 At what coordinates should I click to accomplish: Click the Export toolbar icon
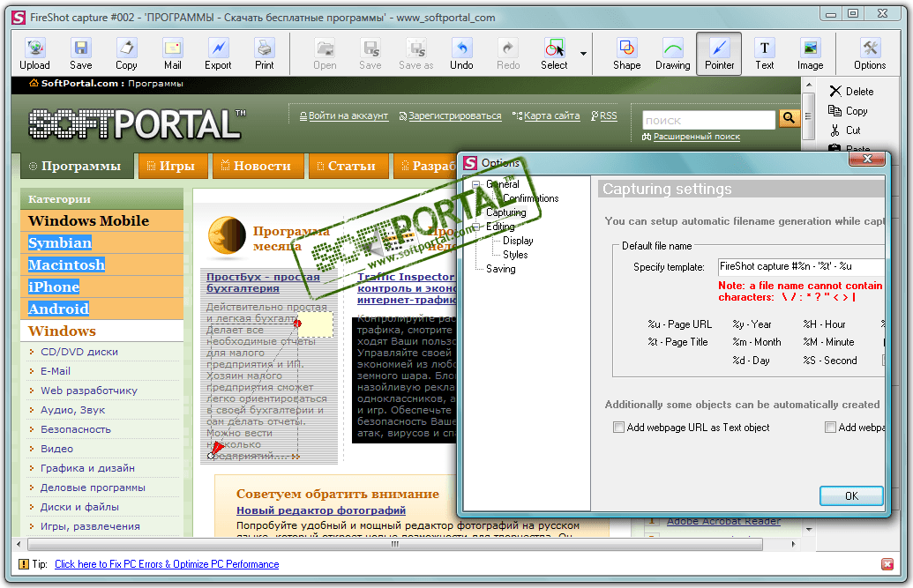[218, 54]
